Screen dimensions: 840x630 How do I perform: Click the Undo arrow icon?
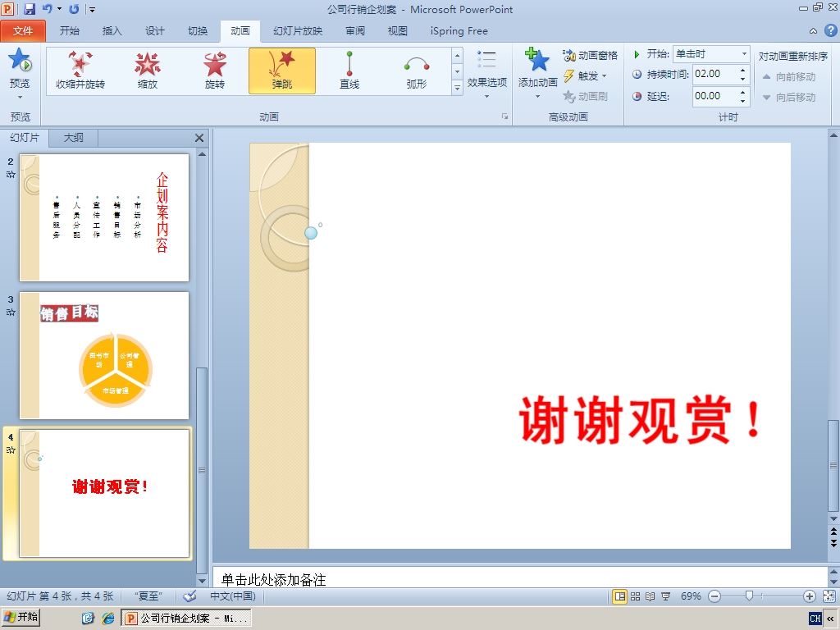[47, 9]
